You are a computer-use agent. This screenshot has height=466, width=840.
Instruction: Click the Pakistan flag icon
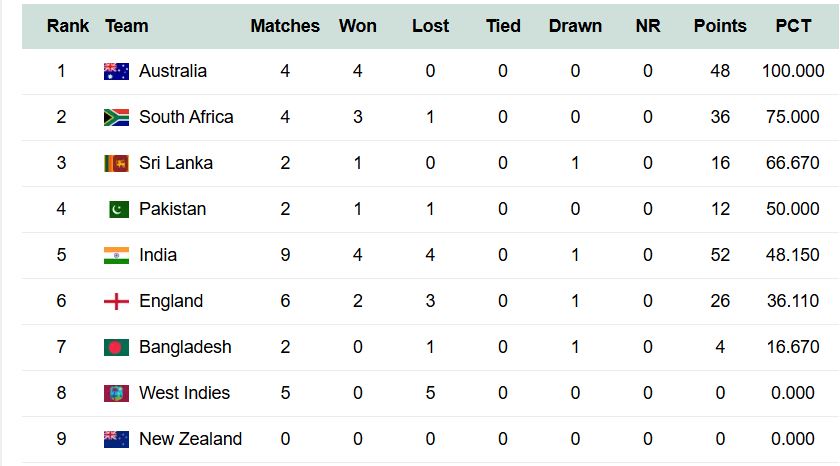pos(119,209)
